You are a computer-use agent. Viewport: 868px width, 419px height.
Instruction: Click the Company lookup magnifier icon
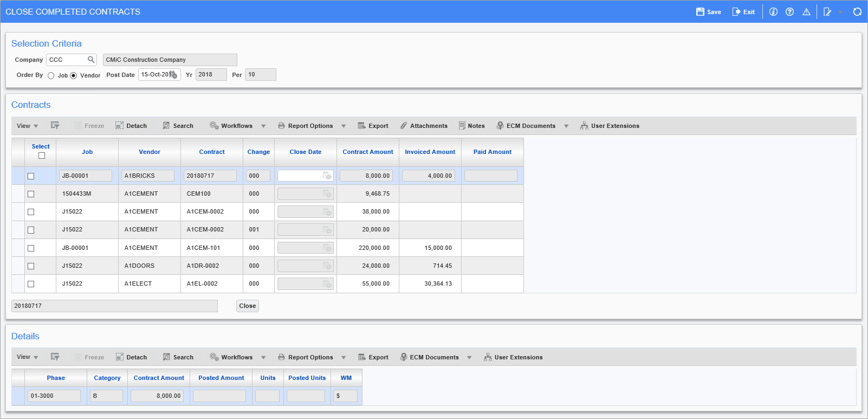[91, 60]
